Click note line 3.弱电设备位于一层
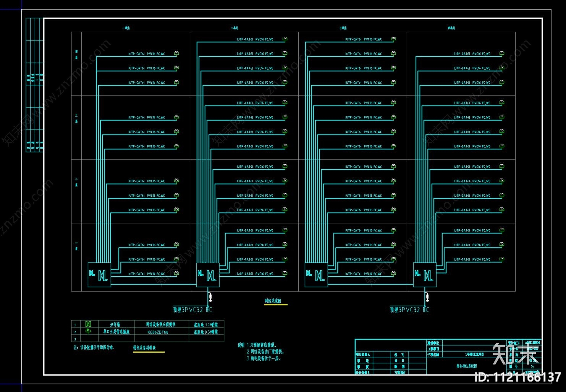Viewport: 566px width, 392px height. (264, 359)
